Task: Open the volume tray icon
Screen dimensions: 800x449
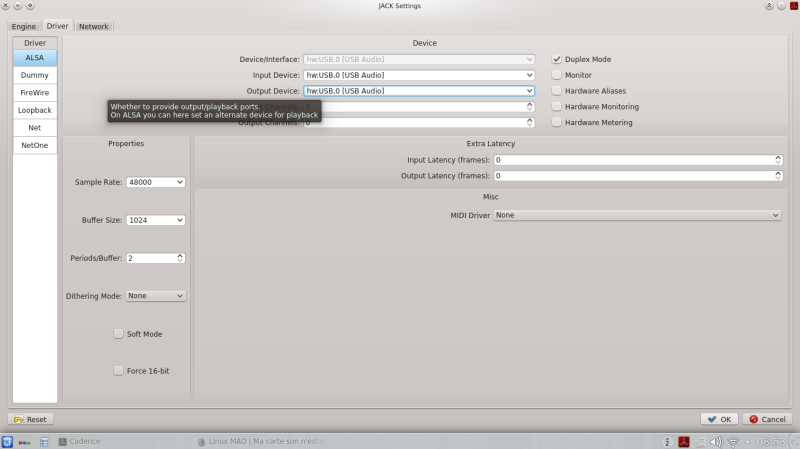Action: pos(716,442)
